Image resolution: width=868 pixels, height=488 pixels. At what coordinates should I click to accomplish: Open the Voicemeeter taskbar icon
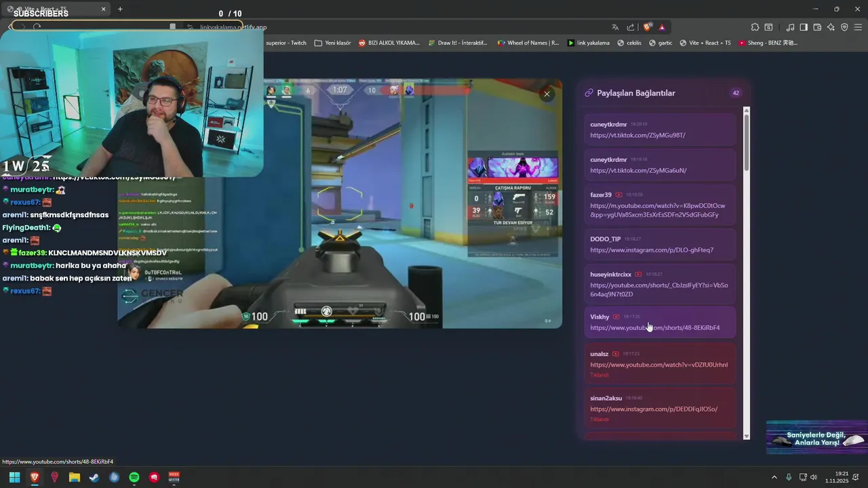174,477
